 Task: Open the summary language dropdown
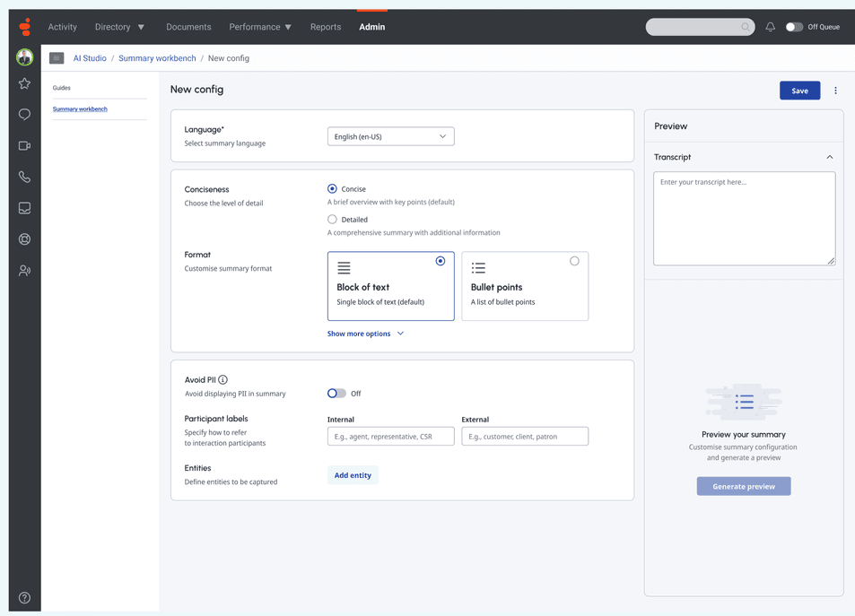[390, 135]
